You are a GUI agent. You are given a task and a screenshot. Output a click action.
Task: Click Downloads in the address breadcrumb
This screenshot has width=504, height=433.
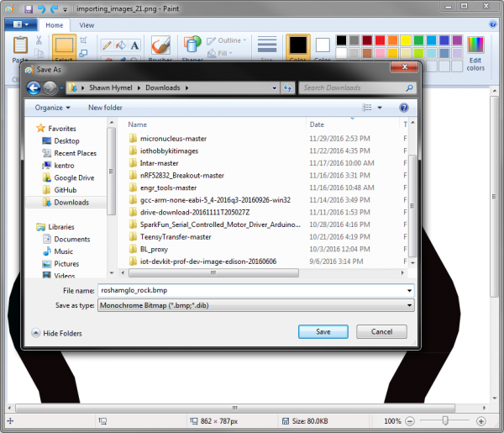(163, 87)
